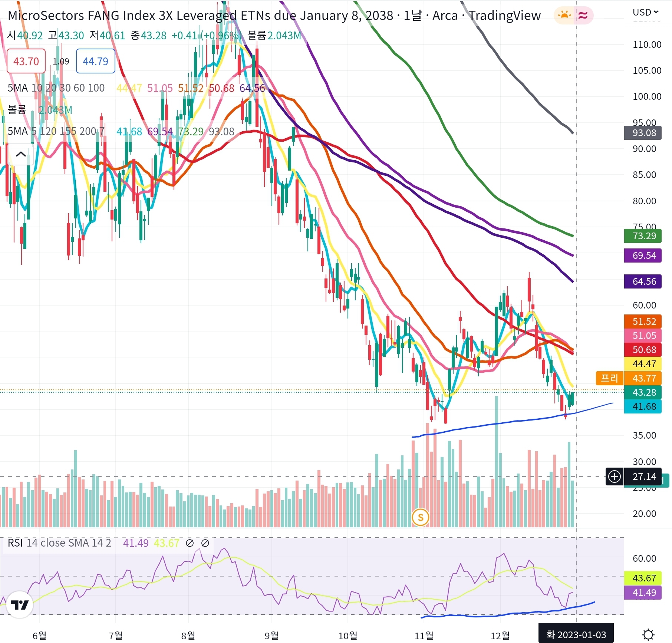Click the 12월 time axis label
The height and width of the screenshot is (643, 672).
coord(500,636)
